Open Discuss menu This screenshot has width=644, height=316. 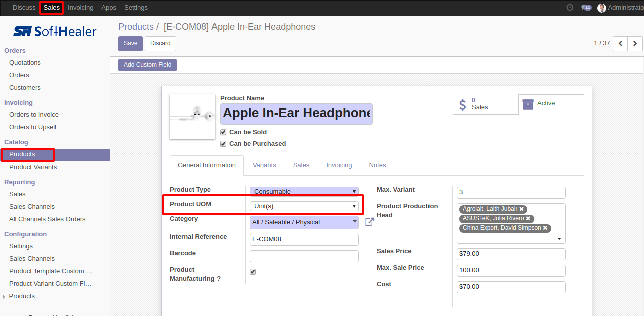click(x=24, y=8)
